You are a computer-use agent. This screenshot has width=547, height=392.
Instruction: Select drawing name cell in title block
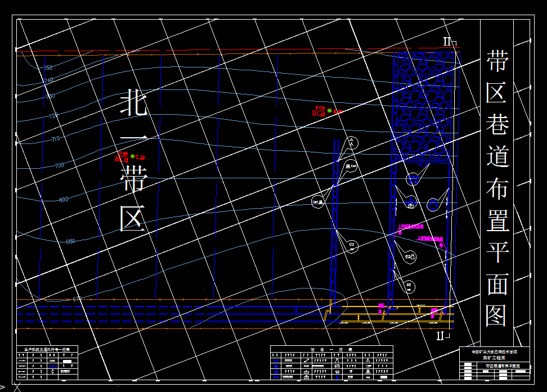pos(503,366)
